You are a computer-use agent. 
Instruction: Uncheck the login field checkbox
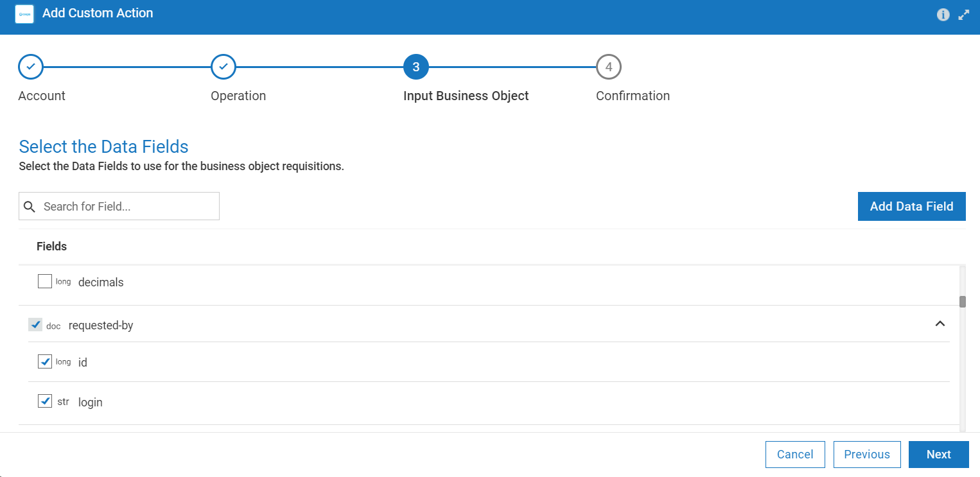pyautogui.click(x=45, y=401)
